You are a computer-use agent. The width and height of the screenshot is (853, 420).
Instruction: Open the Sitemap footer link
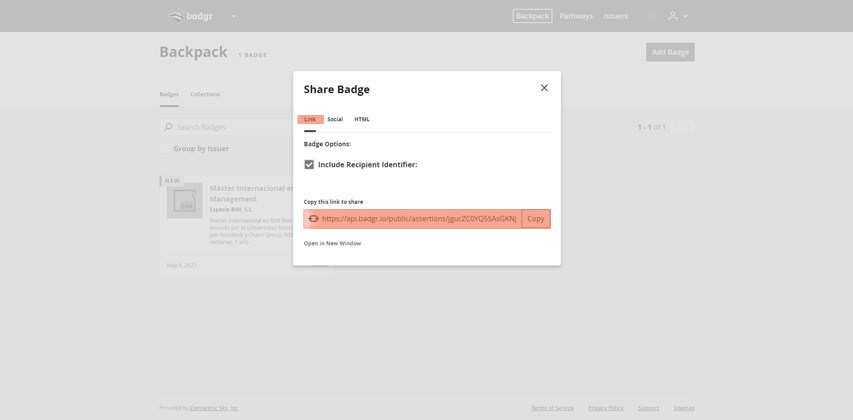[684, 408]
